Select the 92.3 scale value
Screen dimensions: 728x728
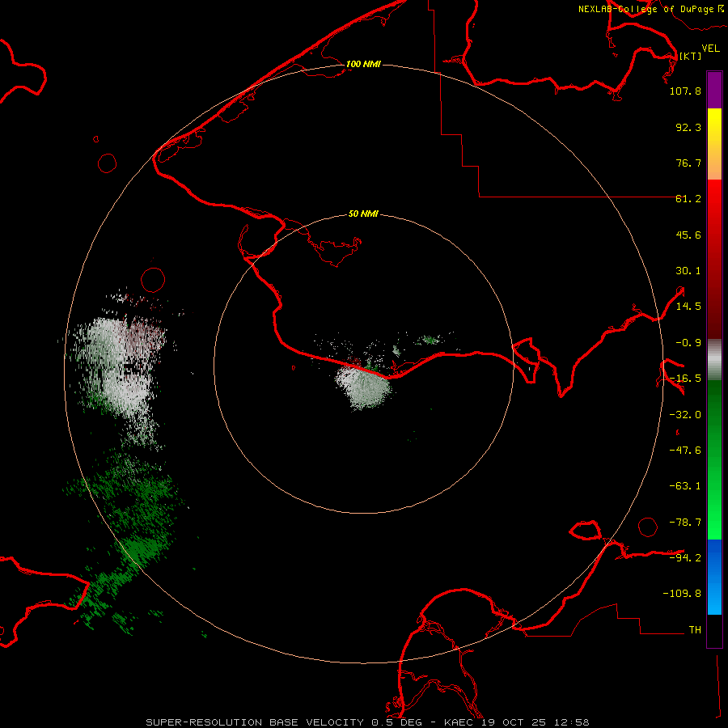click(x=688, y=127)
